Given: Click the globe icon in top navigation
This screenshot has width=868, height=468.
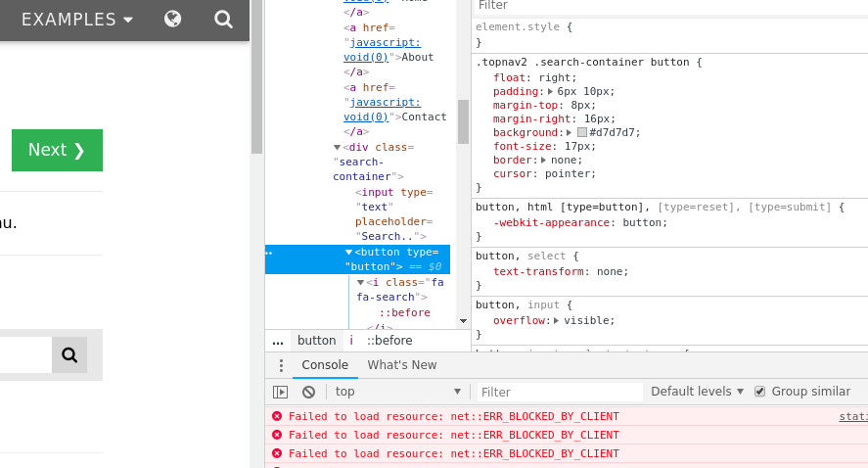Looking at the screenshot, I should point(173,19).
